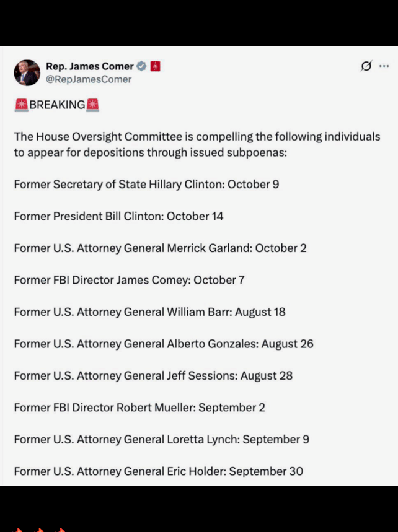Viewport: 398px width, 532px height.
Task: Click the House Oversight Committee intro paragraph
Action: point(197,144)
